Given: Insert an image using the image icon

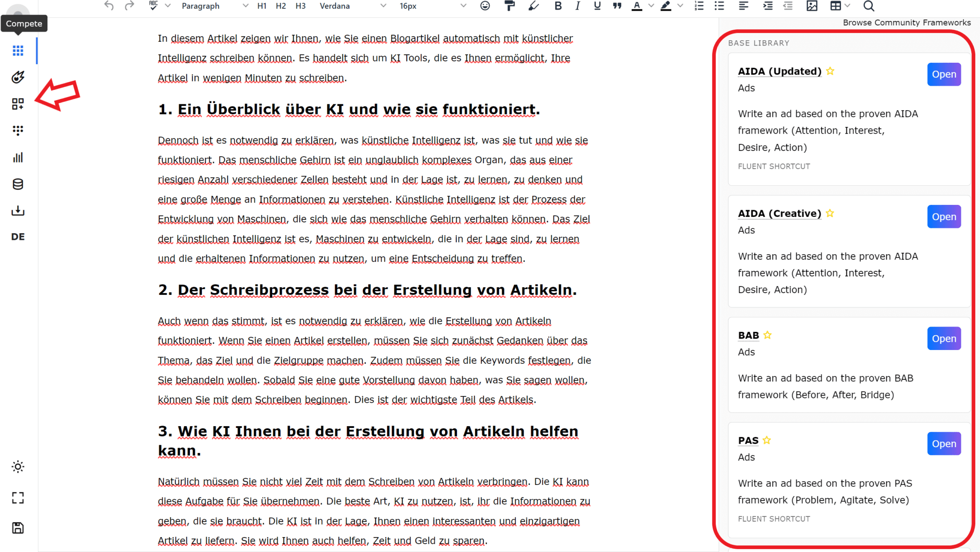Looking at the screenshot, I should tap(812, 6).
